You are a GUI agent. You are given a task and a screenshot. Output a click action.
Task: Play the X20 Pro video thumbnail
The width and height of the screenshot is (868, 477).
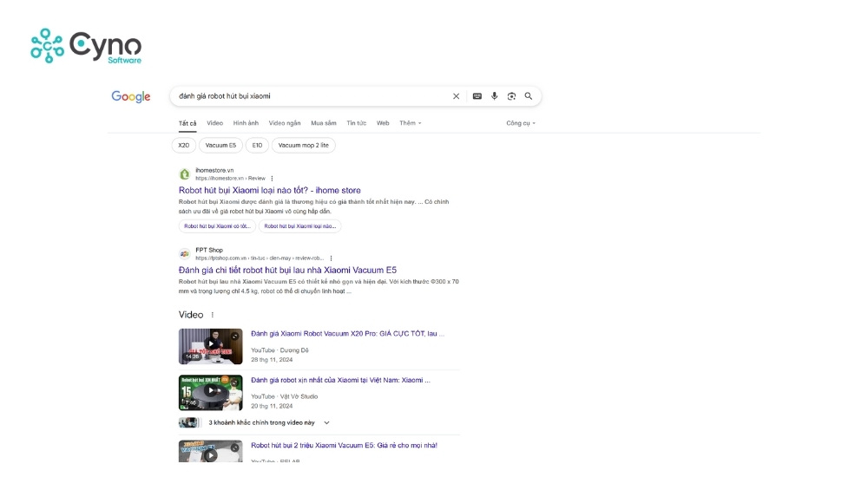pos(210,346)
